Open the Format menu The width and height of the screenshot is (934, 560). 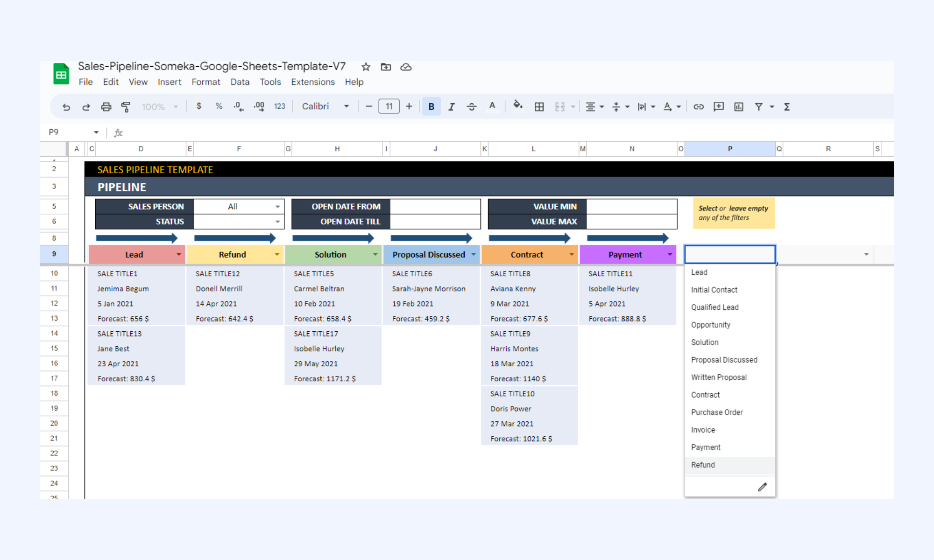tap(206, 82)
